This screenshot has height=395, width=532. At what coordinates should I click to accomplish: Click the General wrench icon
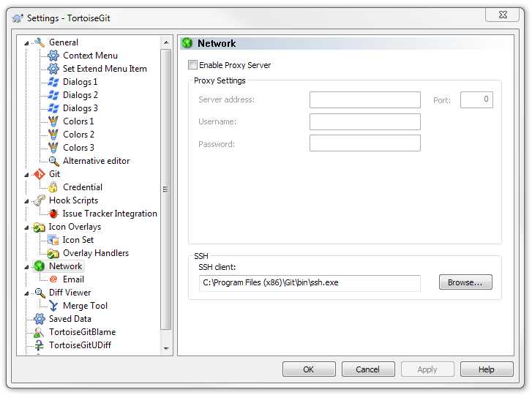point(40,42)
